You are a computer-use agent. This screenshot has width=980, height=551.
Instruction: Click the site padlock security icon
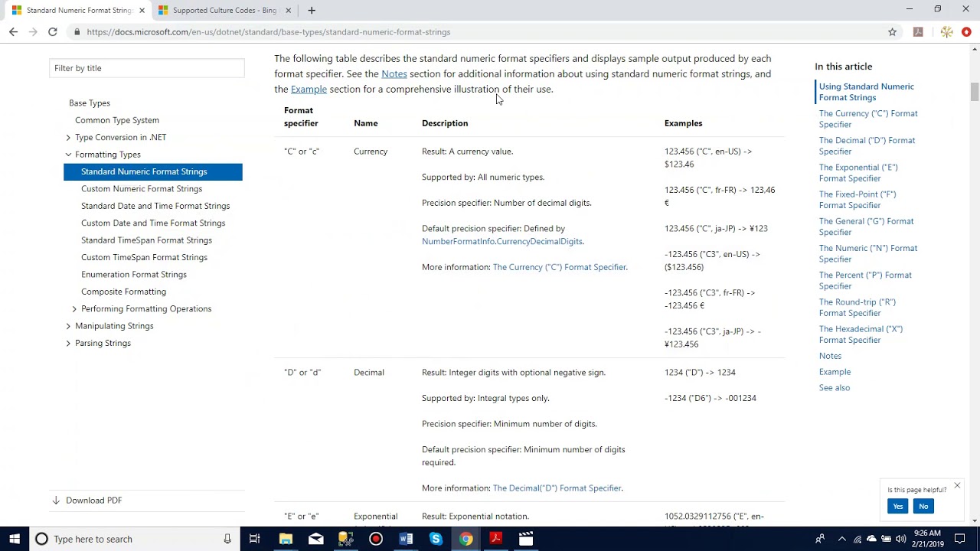pyautogui.click(x=77, y=32)
